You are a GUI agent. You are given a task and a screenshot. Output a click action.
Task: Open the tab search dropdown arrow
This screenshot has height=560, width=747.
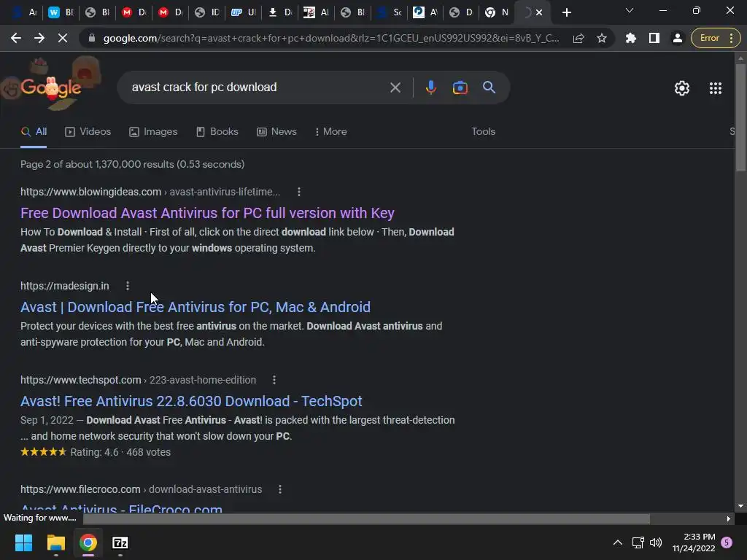pos(630,10)
